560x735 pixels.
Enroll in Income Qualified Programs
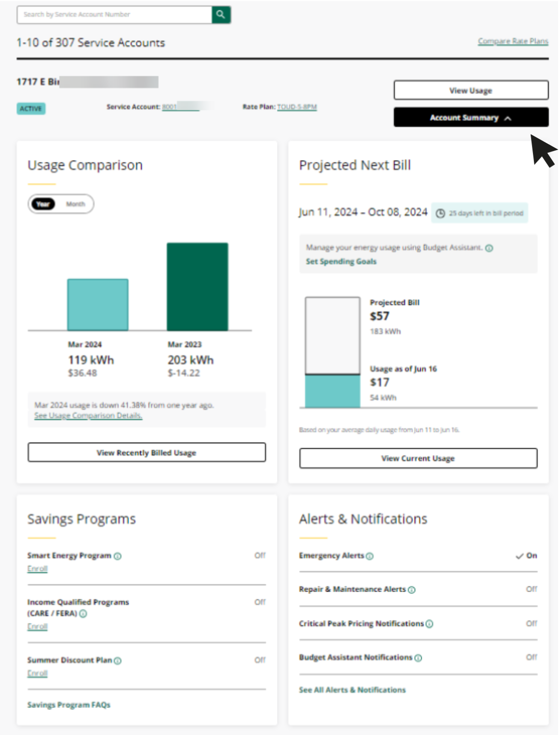click(x=37, y=627)
